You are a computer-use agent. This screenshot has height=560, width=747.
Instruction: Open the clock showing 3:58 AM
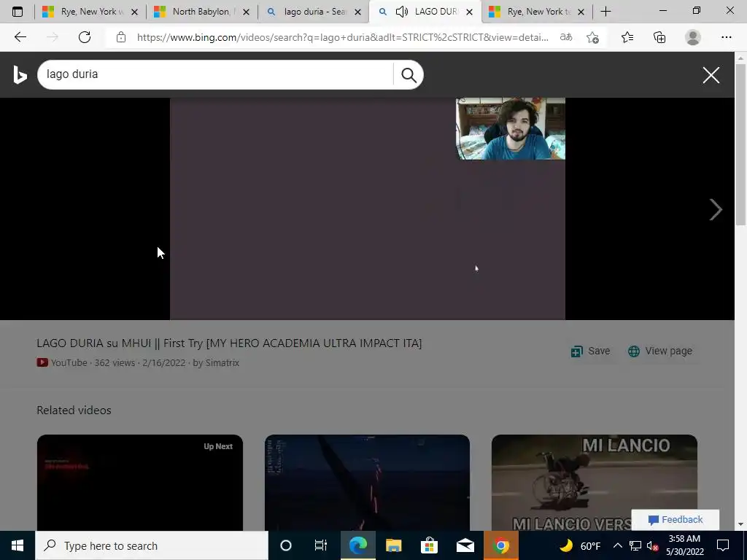(684, 545)
